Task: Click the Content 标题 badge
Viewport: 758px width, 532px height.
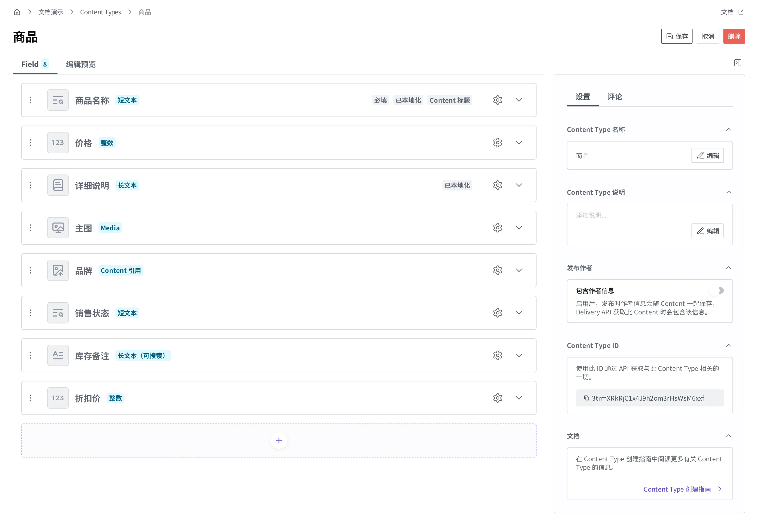Action: pyautogui.click(x=450, y=100)
